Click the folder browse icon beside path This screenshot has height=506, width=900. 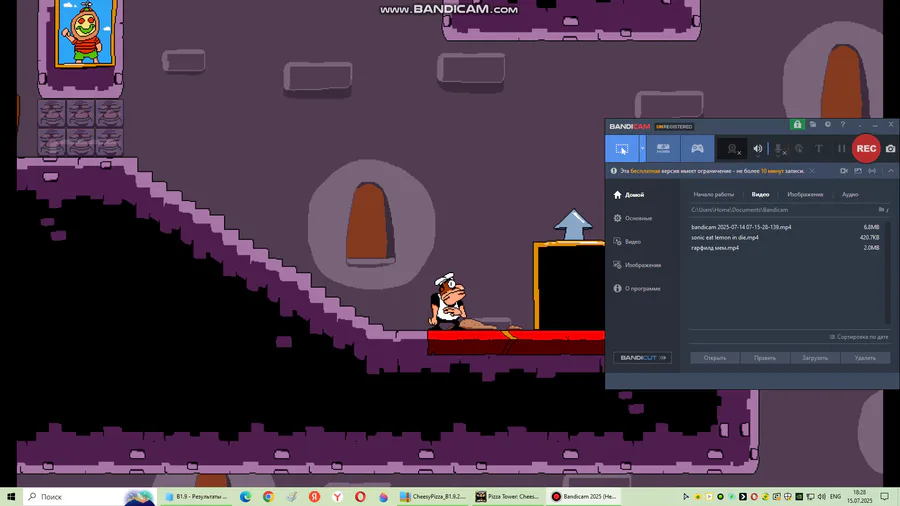tap(881, 210)
